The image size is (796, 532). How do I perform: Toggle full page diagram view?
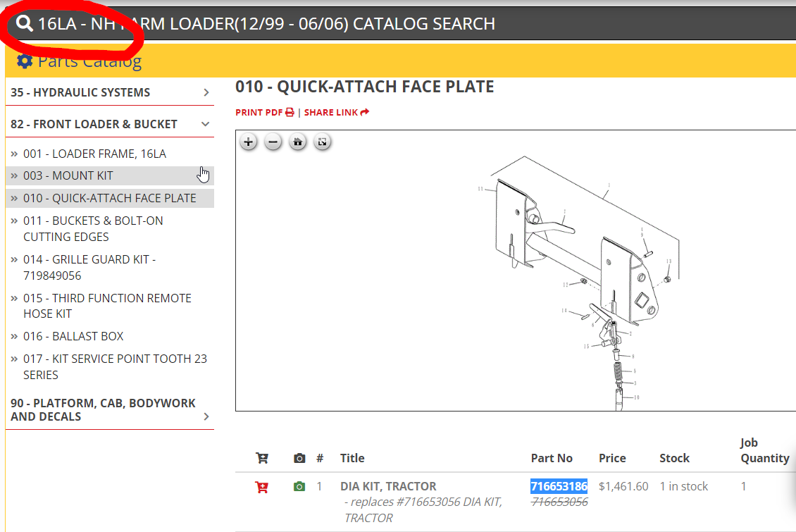pos(322,142)
